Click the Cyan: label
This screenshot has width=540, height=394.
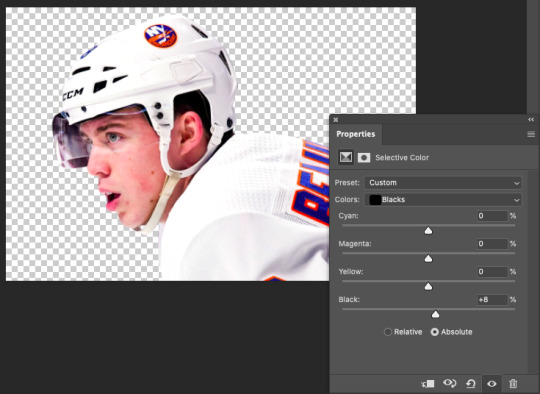pos(349,216)
